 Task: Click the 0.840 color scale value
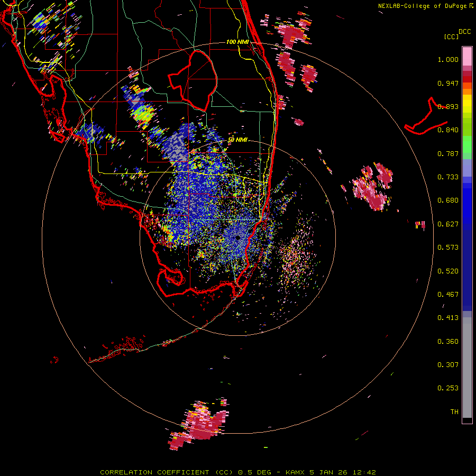point(448,130)
